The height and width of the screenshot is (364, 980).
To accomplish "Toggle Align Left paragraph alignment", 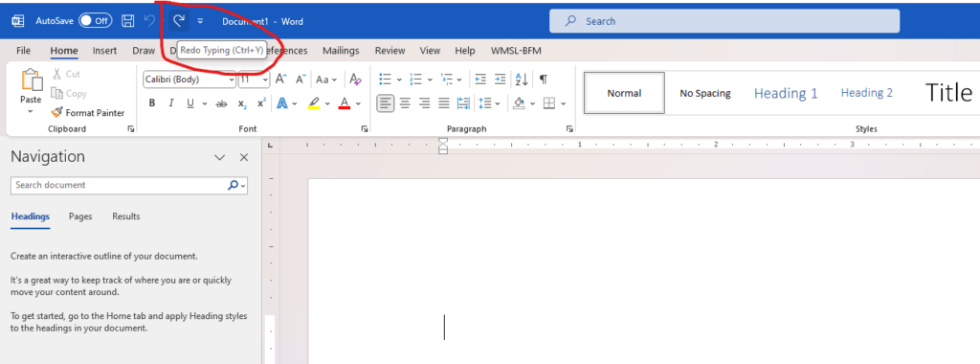I will (386, 103).
